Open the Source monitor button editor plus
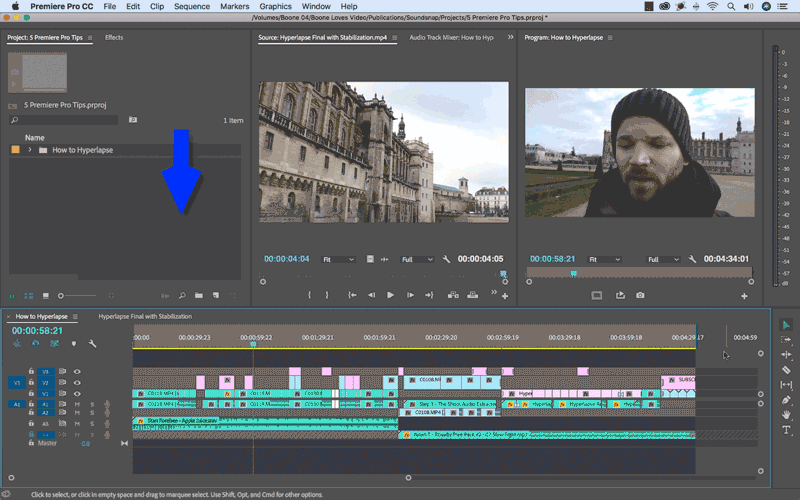800x500 pixels. [x=505, y=296]
